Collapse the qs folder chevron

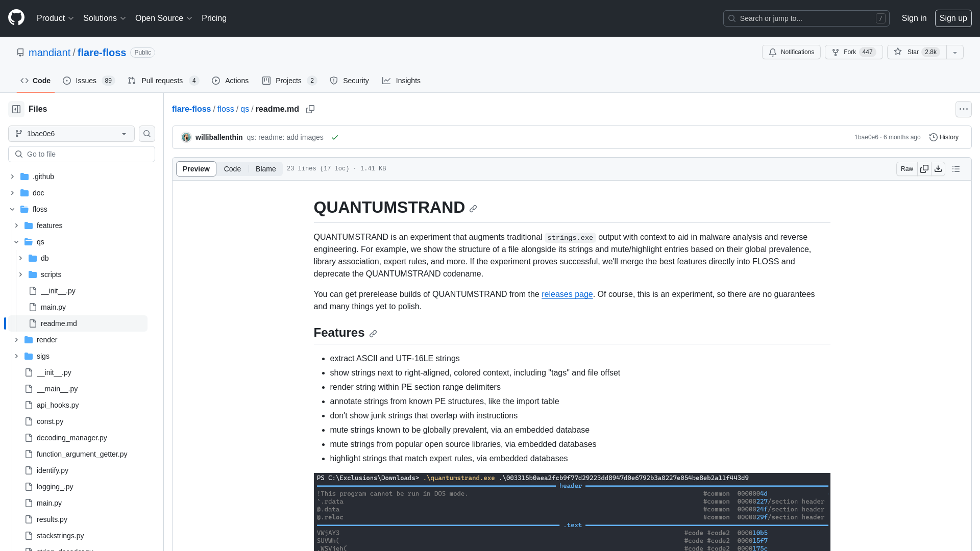16,242
